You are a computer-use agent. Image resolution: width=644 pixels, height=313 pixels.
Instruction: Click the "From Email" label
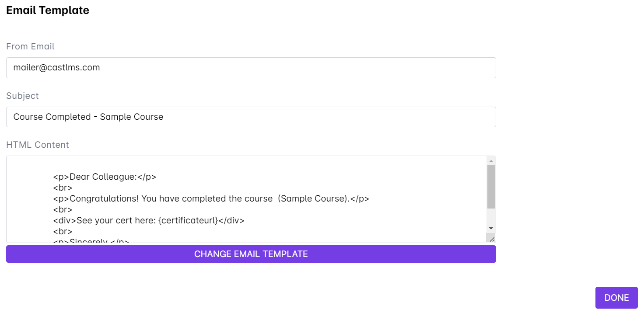[30, 46]
